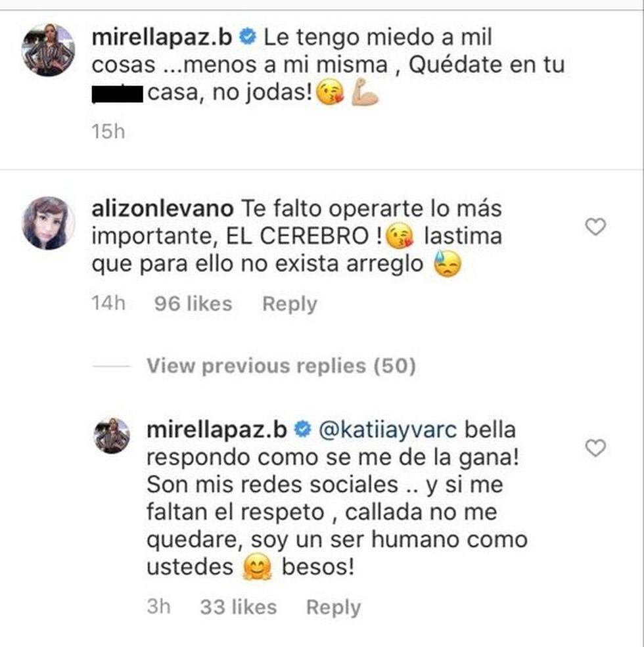Click the 15h caption timestamp
The width and height of the screenshot is (644, 647).
point(108,131)
